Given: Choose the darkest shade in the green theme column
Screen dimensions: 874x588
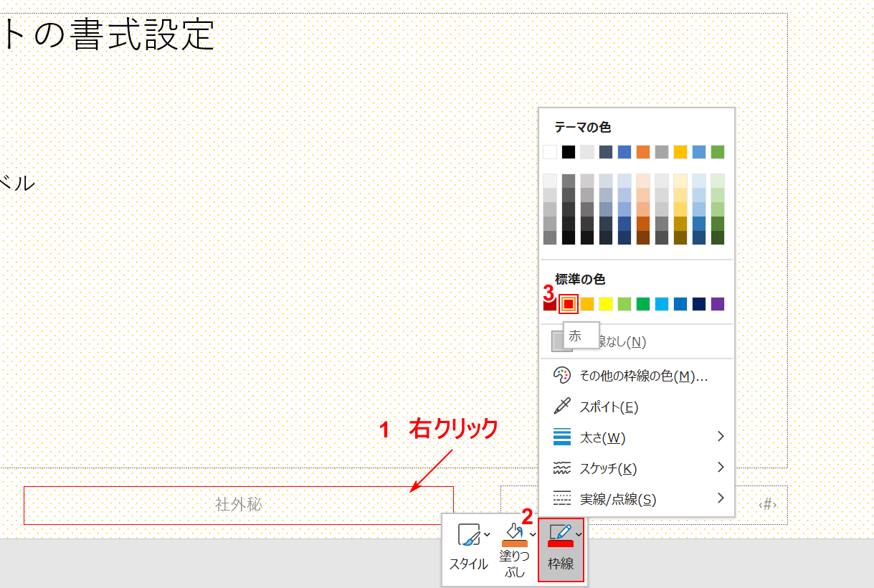Looking at the screenshot, I should (x=718, y=237).
